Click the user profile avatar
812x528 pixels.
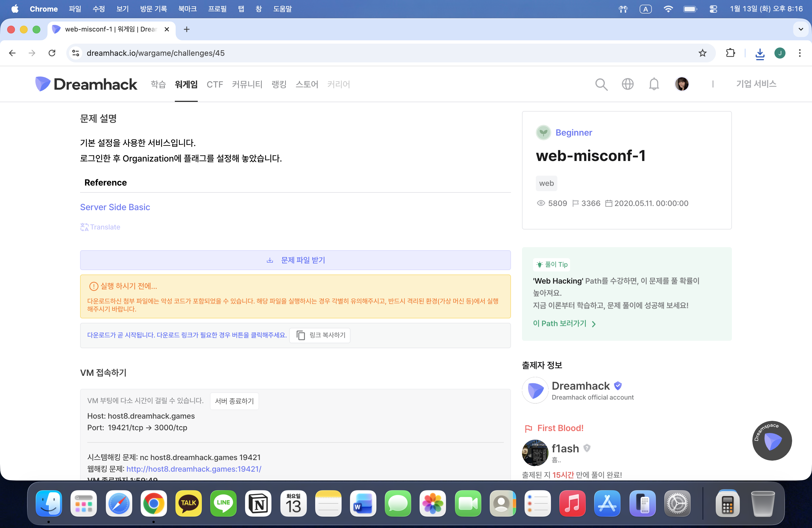[x=682, y=84]
